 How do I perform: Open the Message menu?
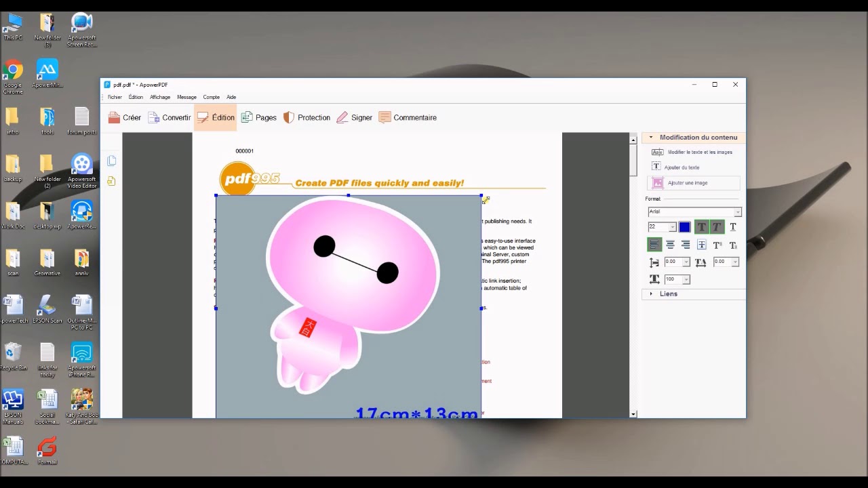[186, 97]
